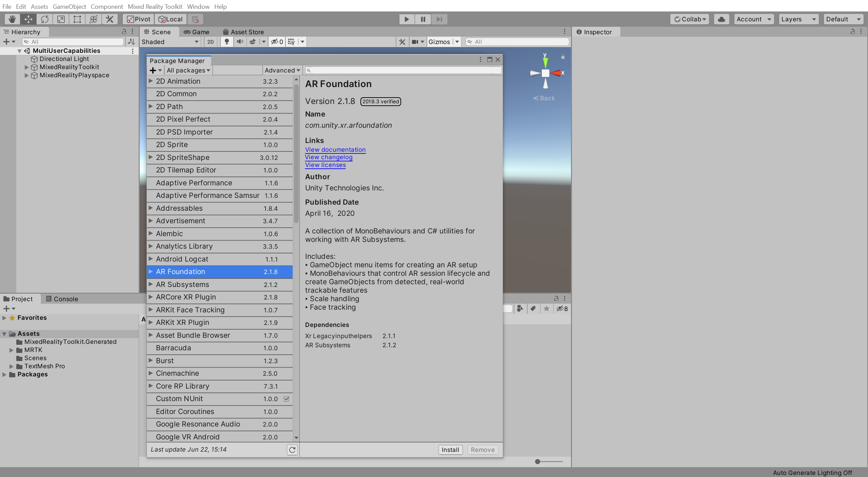Toggle scene audio mute icon
This screenshot has width=868, height=477.
click(x=240, y=42)
